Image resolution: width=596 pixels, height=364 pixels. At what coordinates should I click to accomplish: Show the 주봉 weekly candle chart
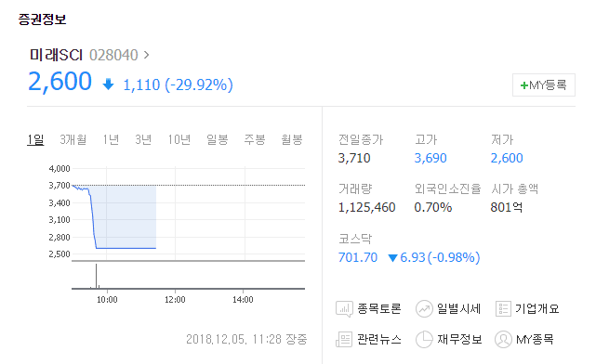[x=255, y=139]
